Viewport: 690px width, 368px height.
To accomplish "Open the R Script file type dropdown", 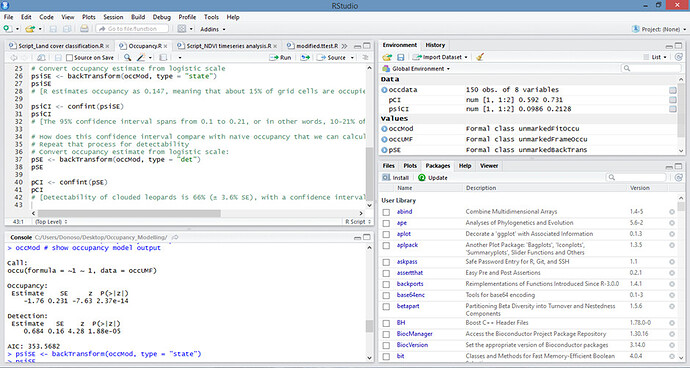I will [358, 222].
